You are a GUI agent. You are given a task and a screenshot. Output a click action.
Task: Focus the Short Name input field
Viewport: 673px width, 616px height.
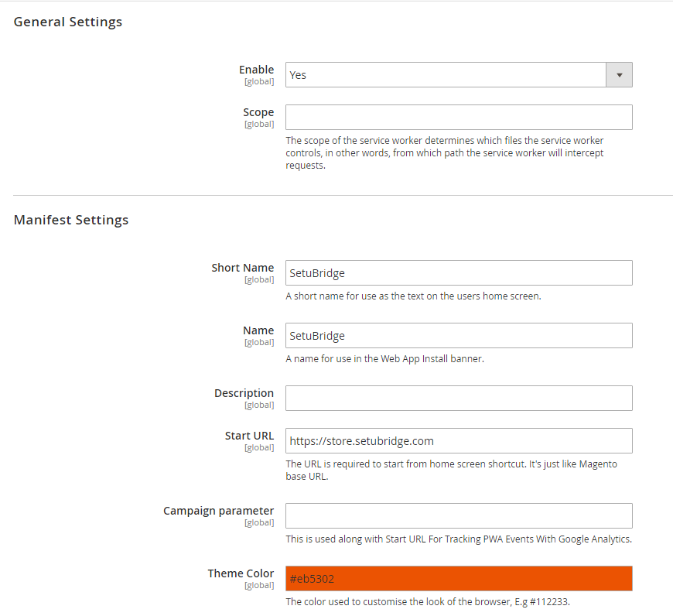click(x=459, y=273)
